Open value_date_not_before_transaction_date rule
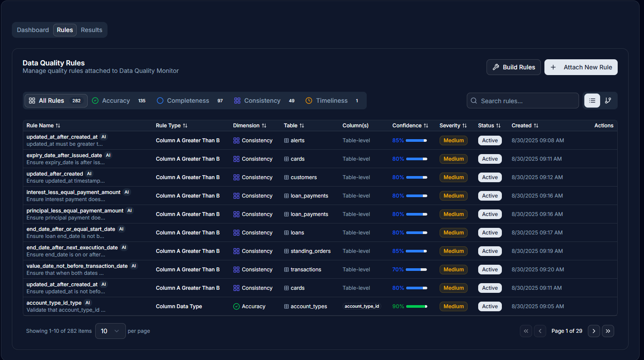The width and height of the screenshot is (644, 360). coord(77,266)
